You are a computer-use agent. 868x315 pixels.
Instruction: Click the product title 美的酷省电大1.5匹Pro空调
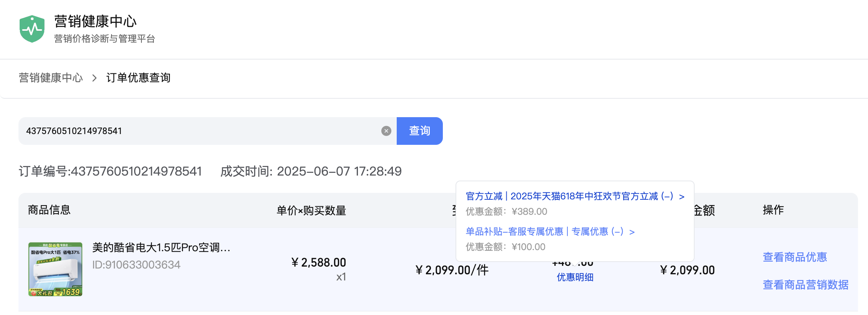(161, 248)
